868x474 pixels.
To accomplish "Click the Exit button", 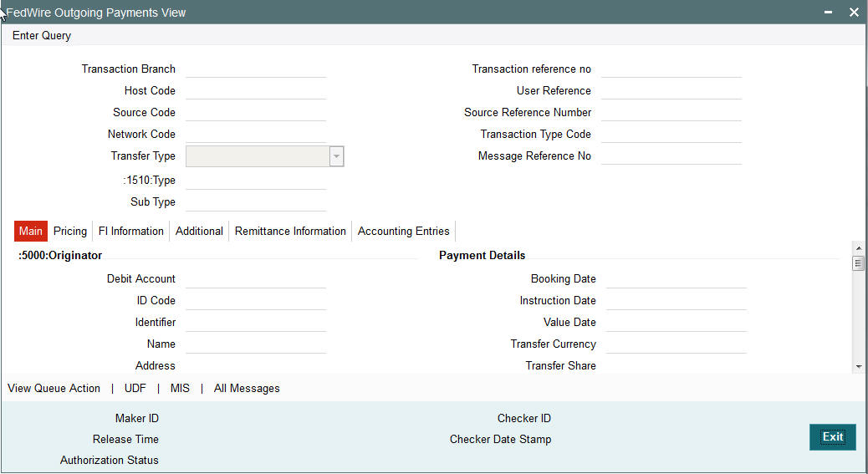I will coord(833,437).
